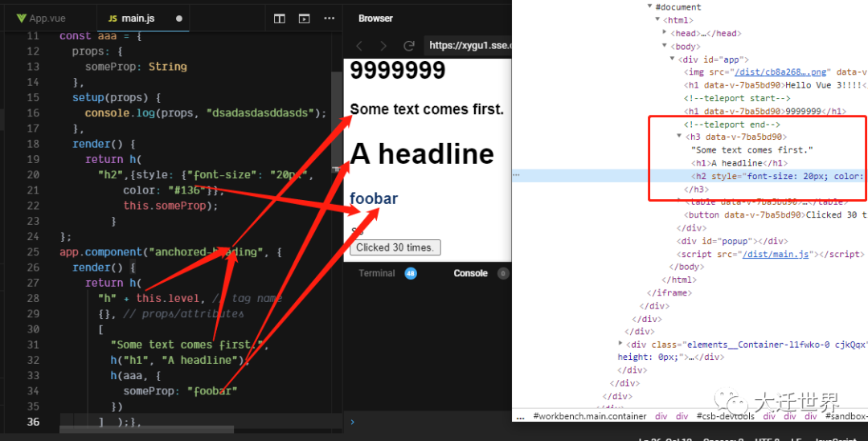Image resolution: width=868 pixels, height=441 pixels.
Task: Open the Browser tab
Action: 375,18
